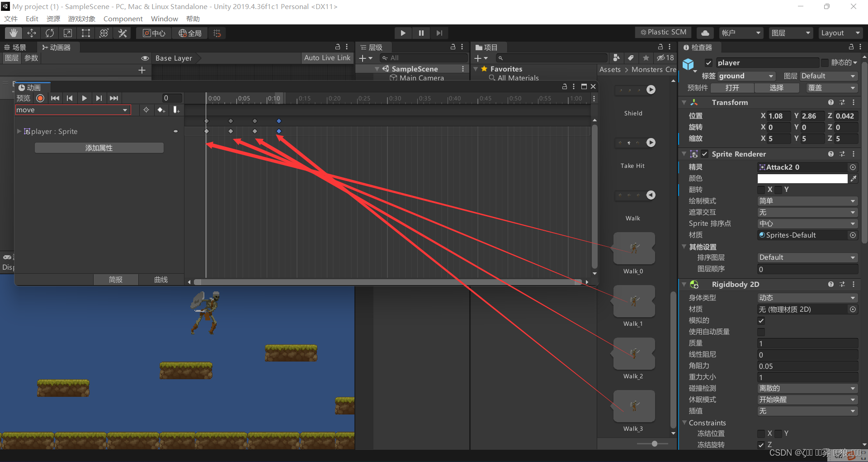Add a keyframe in the Animation window

click(x=161, y=110)
